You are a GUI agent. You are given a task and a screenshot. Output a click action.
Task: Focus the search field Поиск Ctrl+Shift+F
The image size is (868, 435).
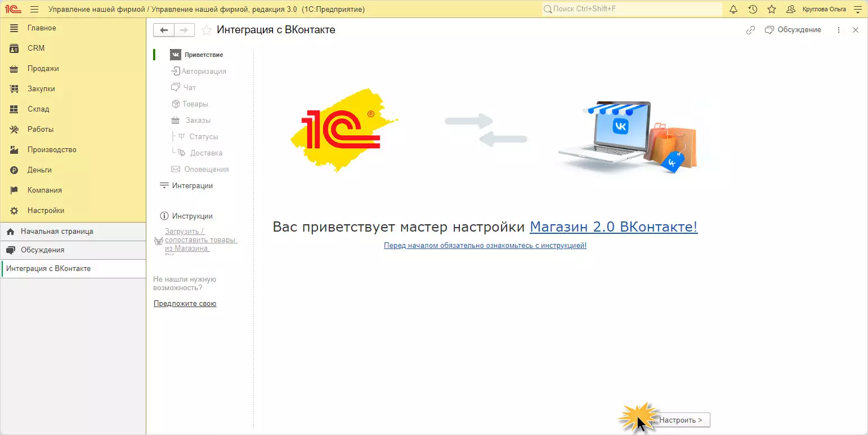pyautogui.click(x=632, y=9)
